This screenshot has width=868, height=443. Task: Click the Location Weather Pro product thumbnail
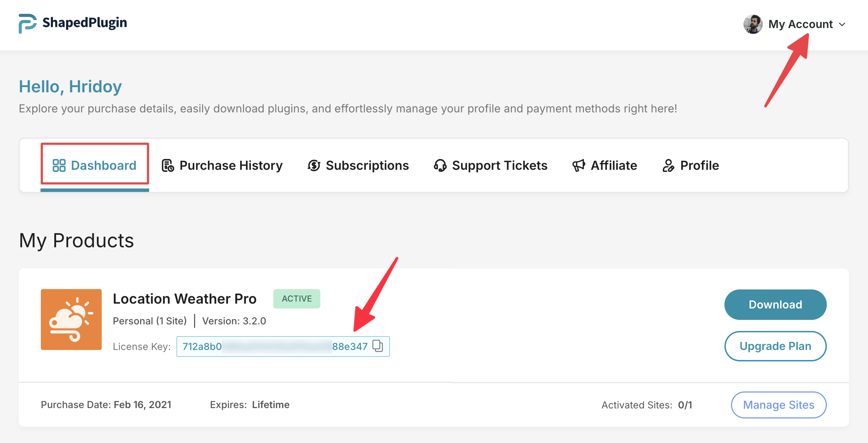click(71, 320)
